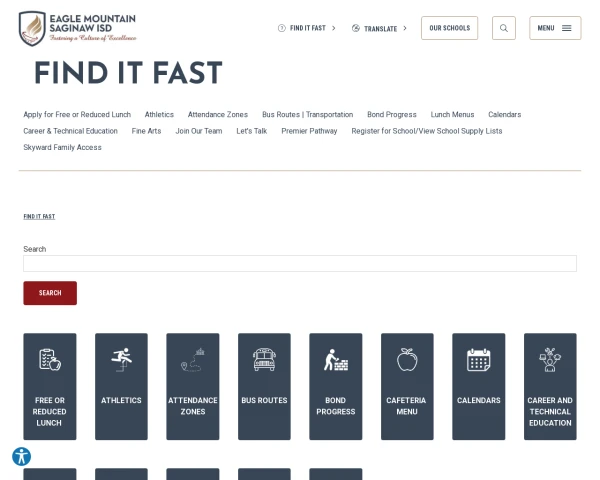Screen dimensions: 600x480
Task: Open accessibility options widget icon
Action: tap(21, 457)
